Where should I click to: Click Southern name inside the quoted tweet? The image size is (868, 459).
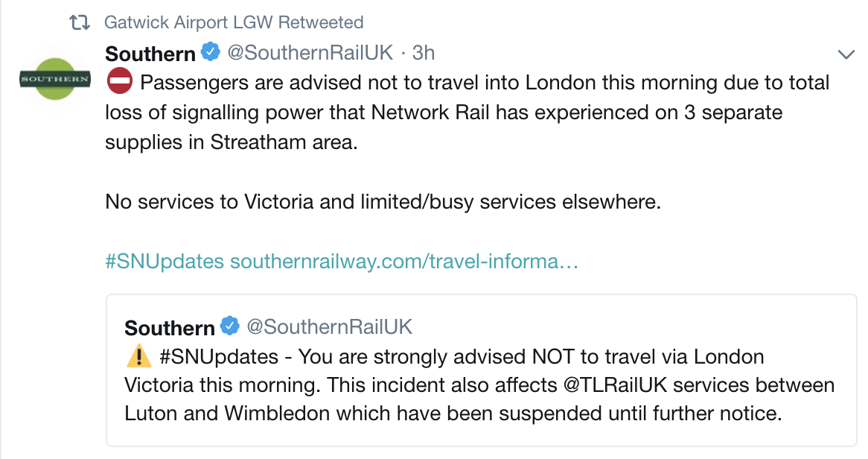click(170, 328)
